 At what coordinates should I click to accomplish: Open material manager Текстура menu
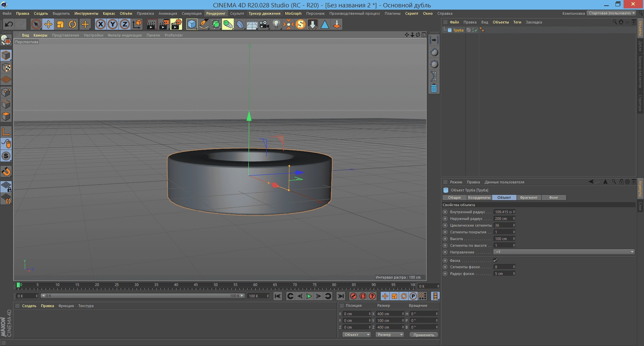point(86,306)
